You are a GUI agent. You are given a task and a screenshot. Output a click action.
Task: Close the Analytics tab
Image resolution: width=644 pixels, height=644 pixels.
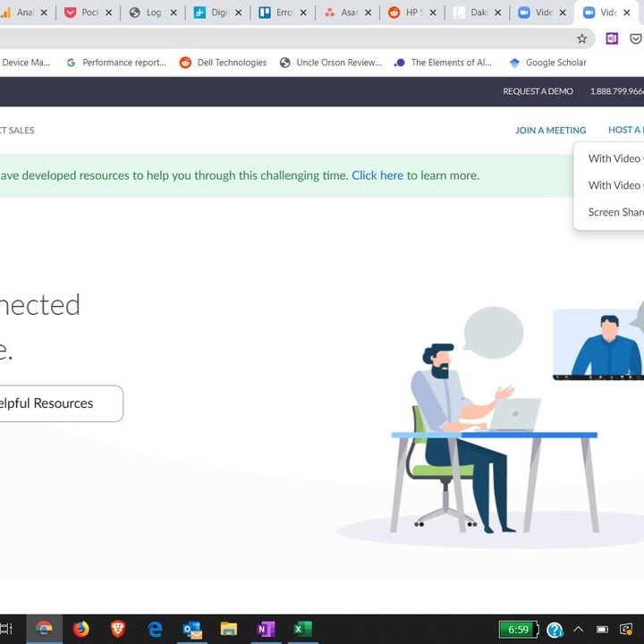[x=44, y=13]
